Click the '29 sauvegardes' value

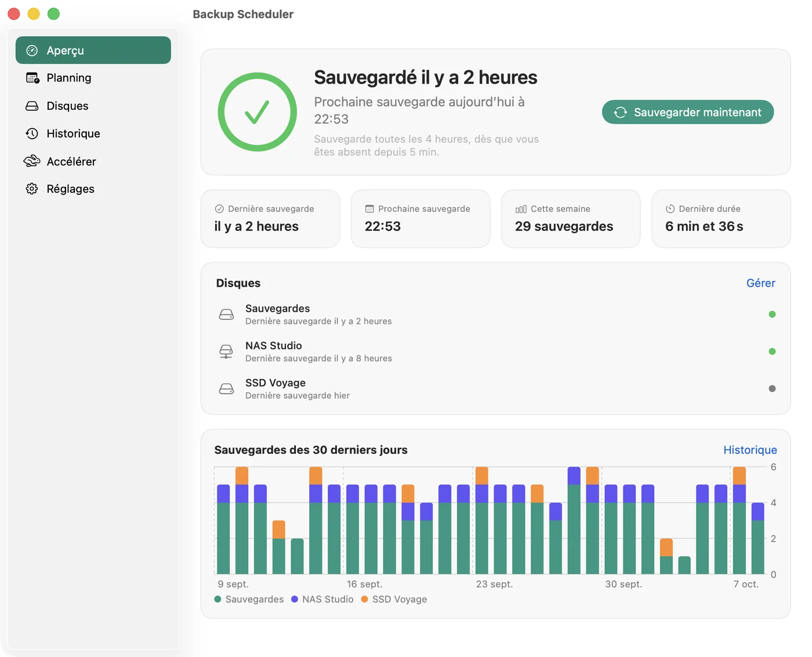click(x=564, y=226)
